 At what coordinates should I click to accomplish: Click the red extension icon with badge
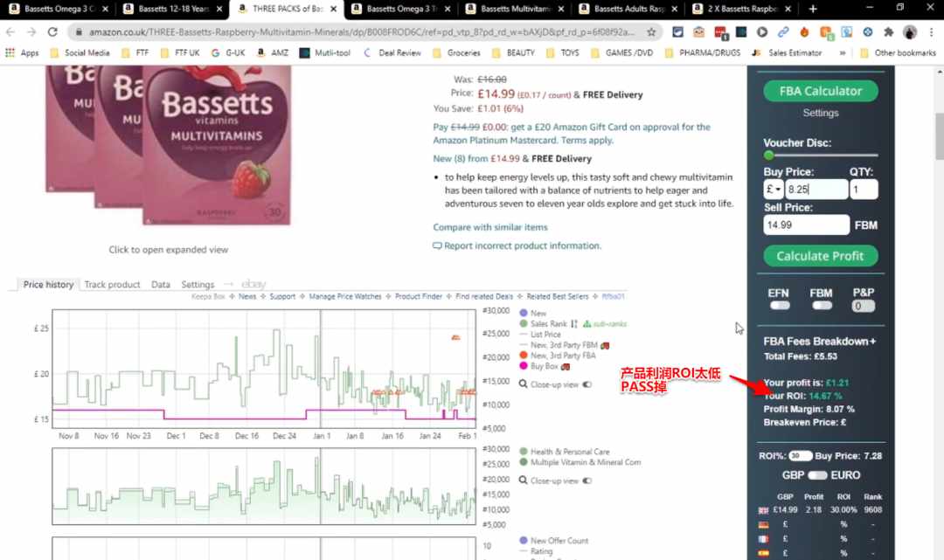(x=720, y=32)
